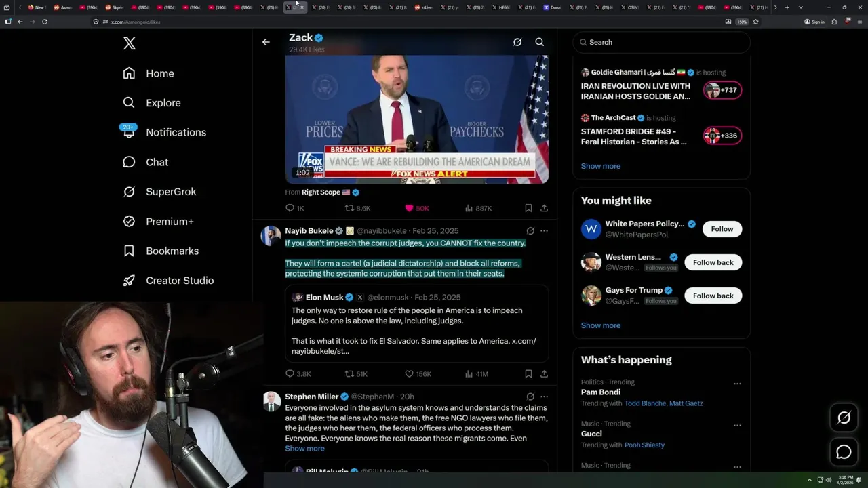Open more options on Stephen Miller's post
This screenshot has width=868, height=488.
coord(544,396)
